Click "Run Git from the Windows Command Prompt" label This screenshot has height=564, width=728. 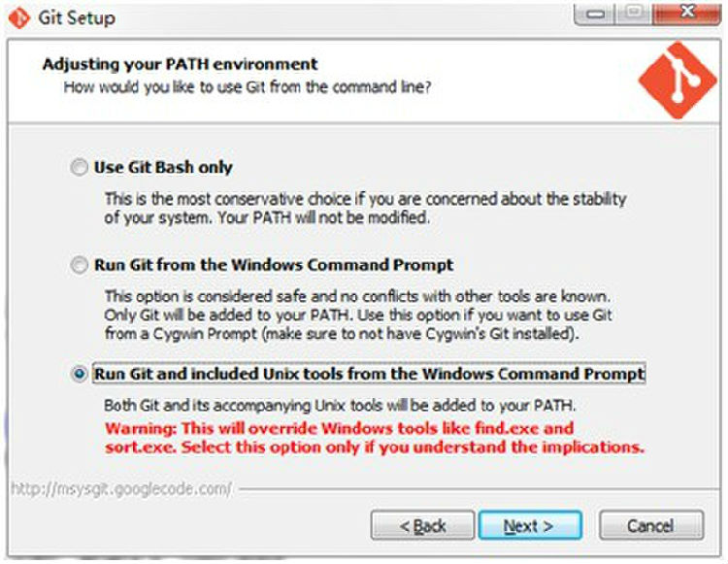tap(274, 265)
